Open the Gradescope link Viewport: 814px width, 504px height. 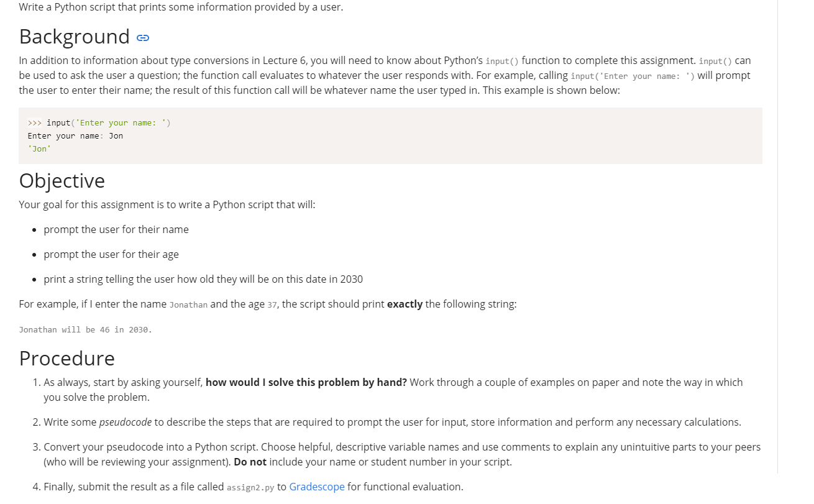tap(317, 487)
